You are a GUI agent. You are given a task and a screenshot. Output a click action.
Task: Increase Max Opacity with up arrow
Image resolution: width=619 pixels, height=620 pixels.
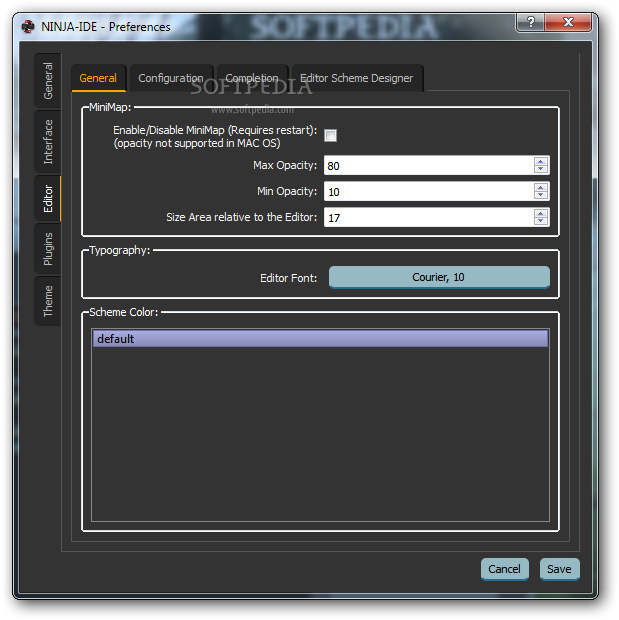(541, 161)
